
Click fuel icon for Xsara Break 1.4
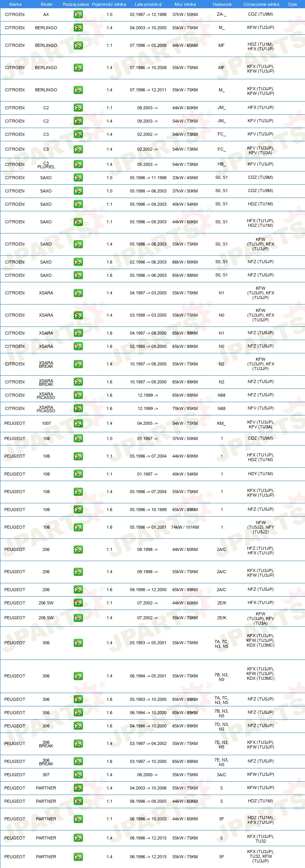[x=78, y=364]
